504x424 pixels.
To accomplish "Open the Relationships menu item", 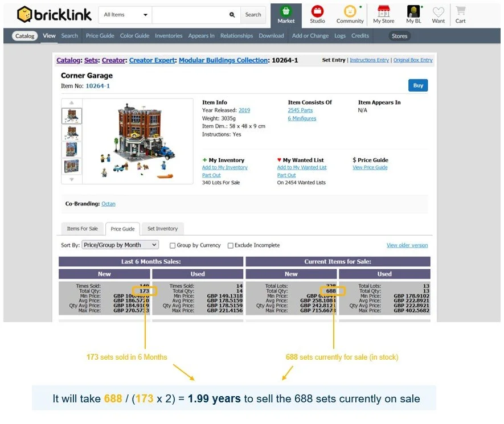I will [236, 36].
